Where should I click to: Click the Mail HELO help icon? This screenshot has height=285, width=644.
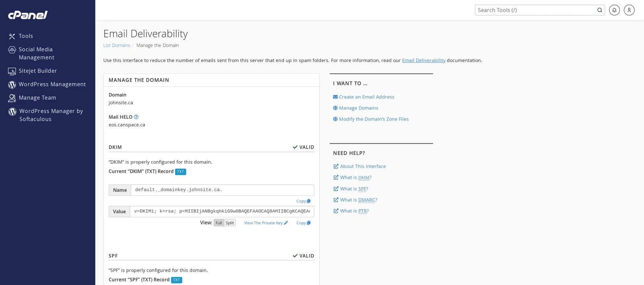point(136,117)
